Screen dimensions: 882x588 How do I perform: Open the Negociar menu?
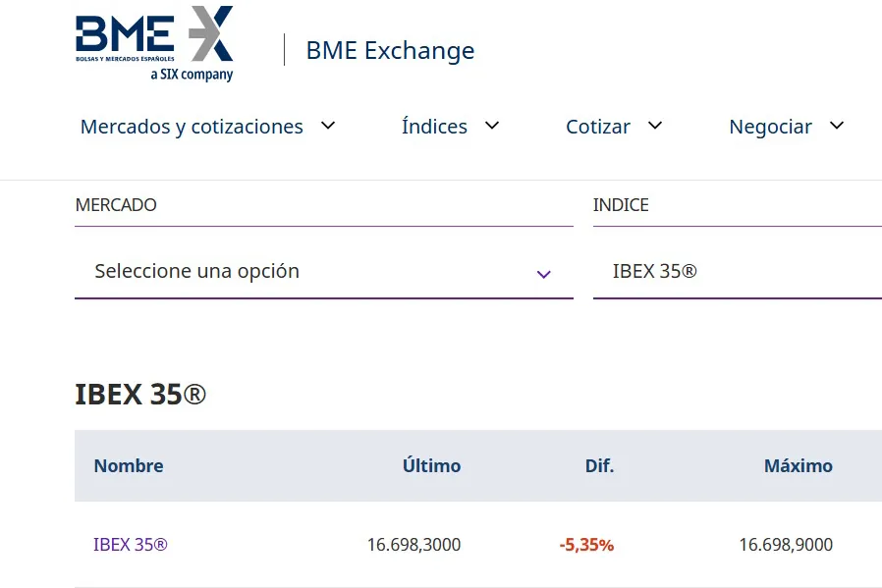coord(770,126)
